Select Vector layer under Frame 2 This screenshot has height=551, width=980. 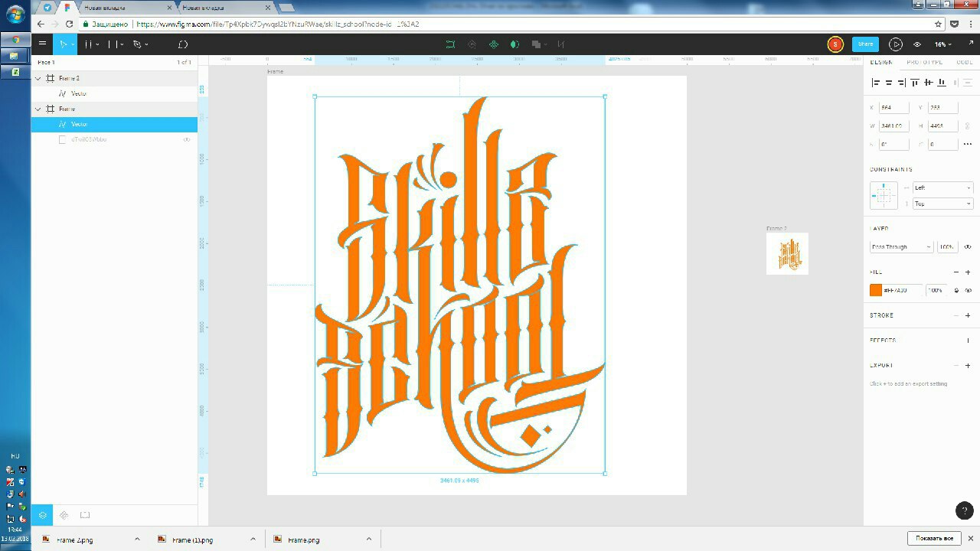coord(114,93)
